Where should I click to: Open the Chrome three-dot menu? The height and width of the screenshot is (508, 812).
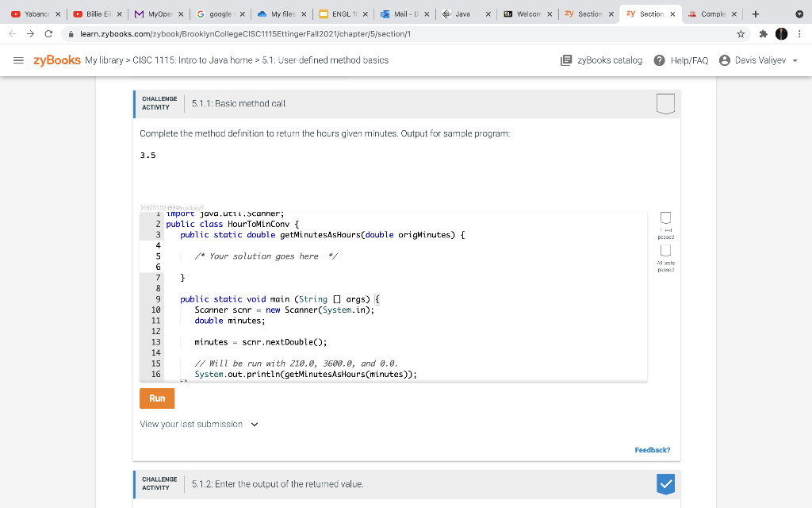(x=799, y=33)
